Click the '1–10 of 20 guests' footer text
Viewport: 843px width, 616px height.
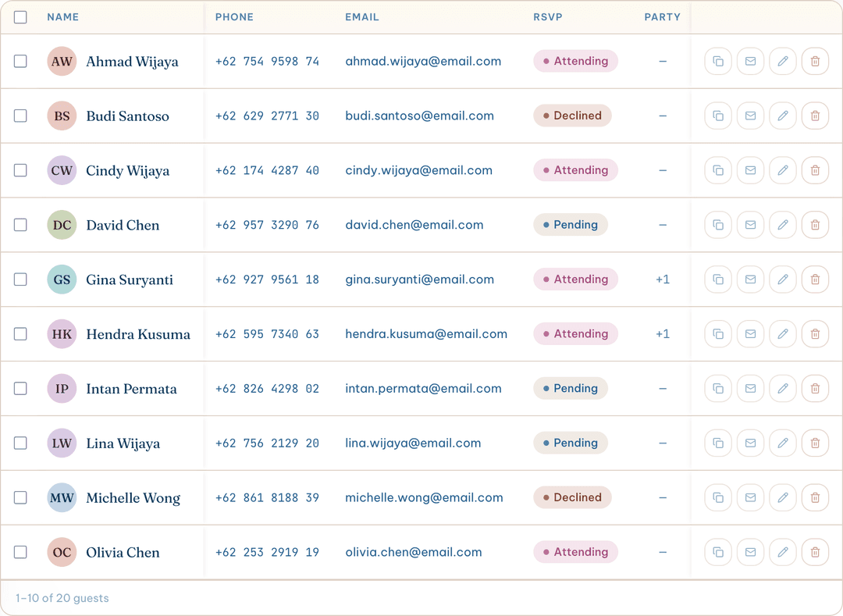click(62, 598)
